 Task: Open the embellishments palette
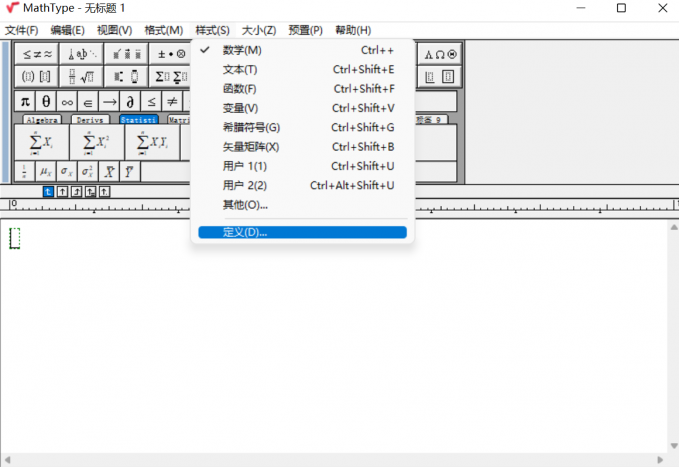pyautogui.click(x=126, y=54)
